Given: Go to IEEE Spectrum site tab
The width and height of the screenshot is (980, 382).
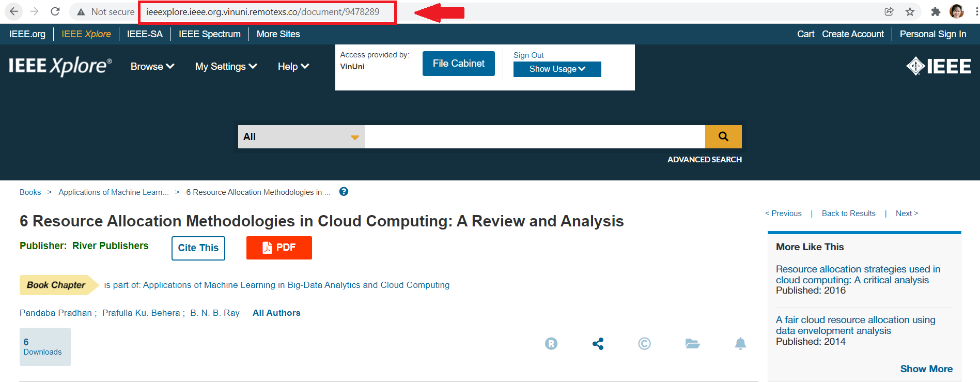Looking at the screenshot, I should coord(209,34).
